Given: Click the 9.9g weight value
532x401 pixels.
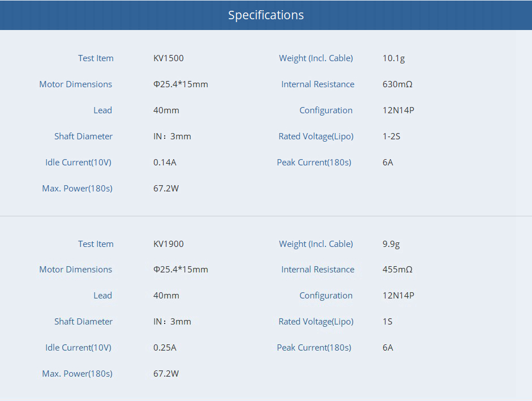Looking at the screenshot, I should point(391,244).
